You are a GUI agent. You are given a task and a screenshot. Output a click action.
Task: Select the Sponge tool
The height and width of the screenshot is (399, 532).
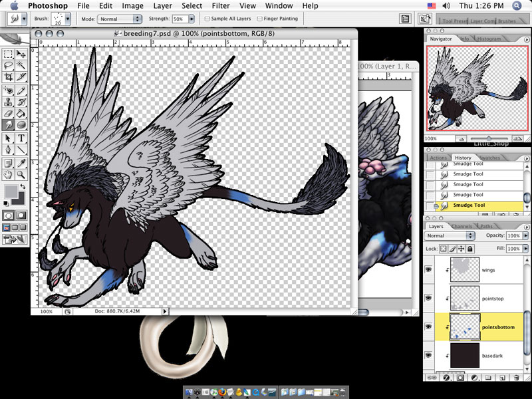21,125
